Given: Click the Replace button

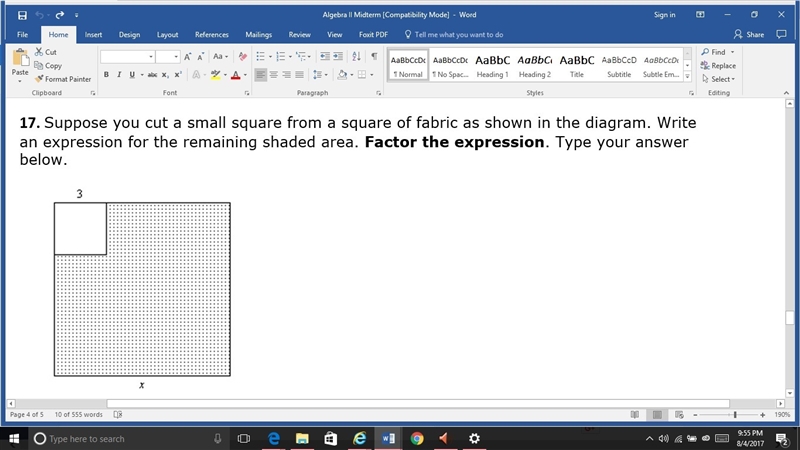Looking at the screenshot, I should pos(718,66).
